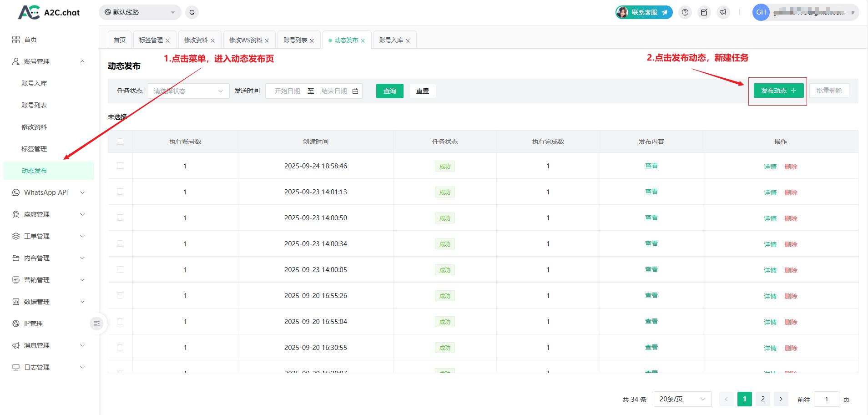Open the 20条/页 page size dropdown
Viewport: 868px width, 415px height.
coord(682,399)
